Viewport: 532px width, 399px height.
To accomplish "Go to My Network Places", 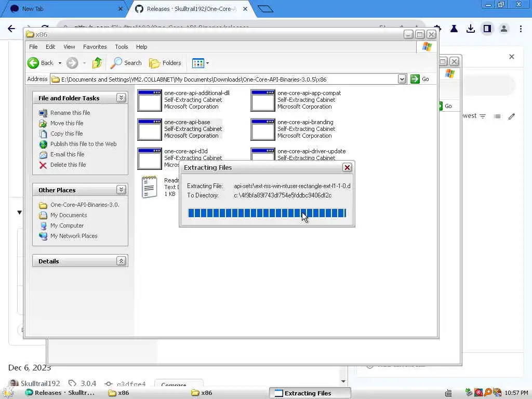I will tap(74, 236).
